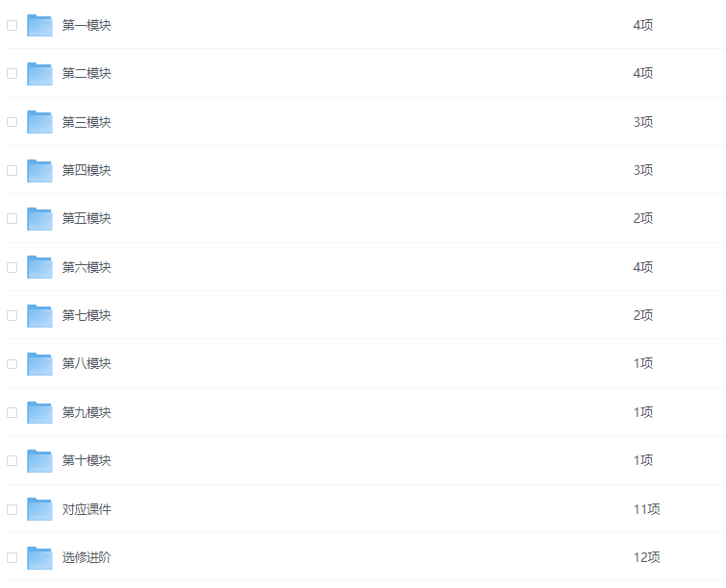Click the 11项 count for 对应课件
This screenshot has height=588, width=726.
coord(646,509)
